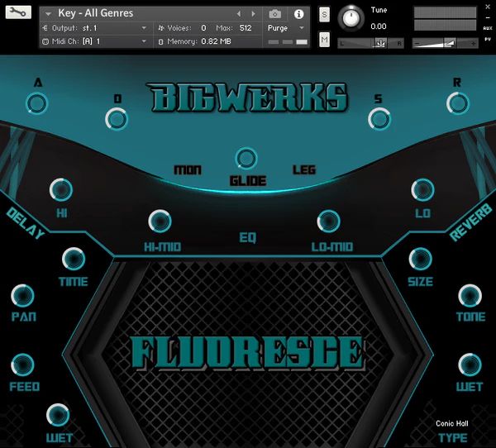Image resolution: width=496 pixels, height=448 pixels.
Task: Click the Glide knob
Action: click(246, 159)
